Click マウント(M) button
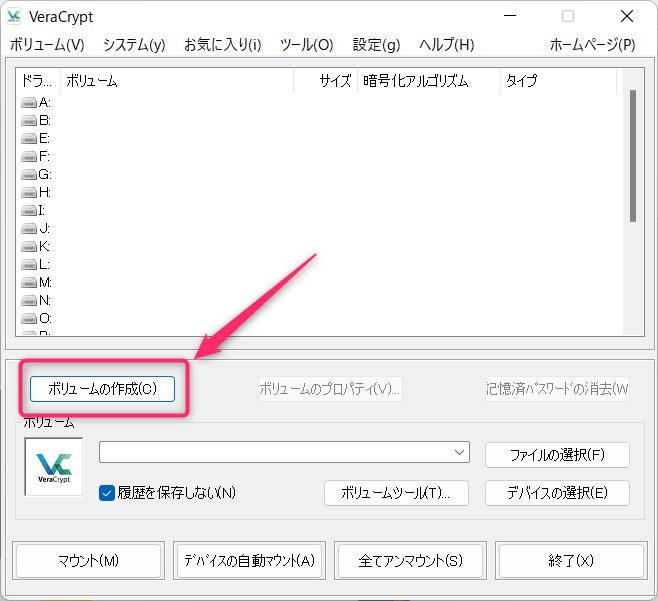The width and height of the screenshot is (658, 601). click(x=89, y=561)
